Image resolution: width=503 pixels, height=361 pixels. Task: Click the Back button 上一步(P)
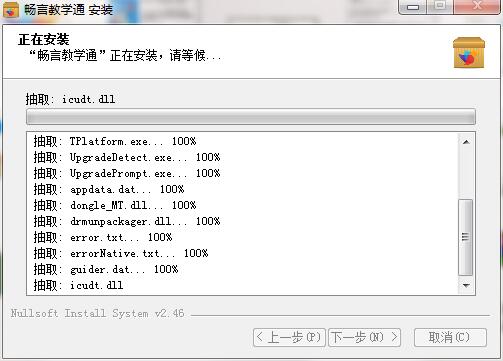pos(289,337)
